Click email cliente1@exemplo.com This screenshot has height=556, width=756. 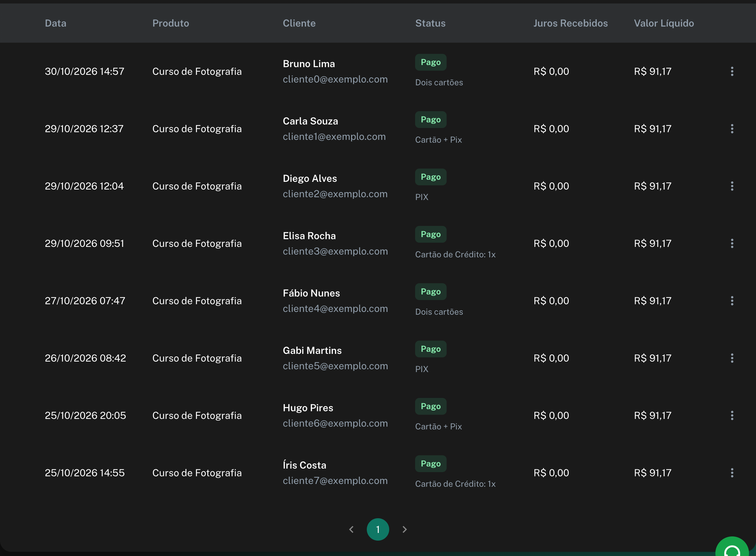click(334, 137)
